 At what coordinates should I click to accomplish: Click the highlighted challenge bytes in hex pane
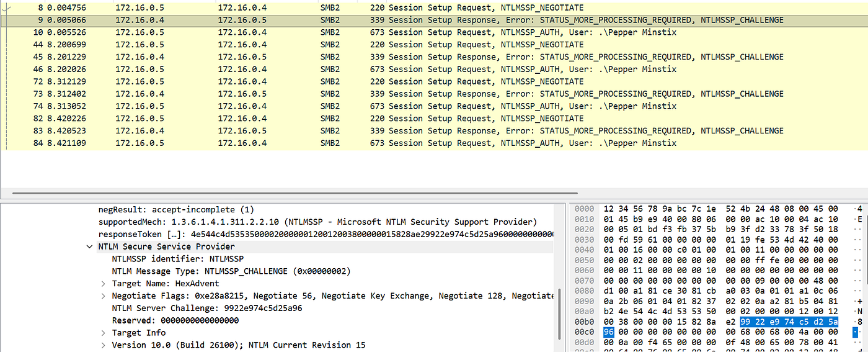tap(789, 320)
